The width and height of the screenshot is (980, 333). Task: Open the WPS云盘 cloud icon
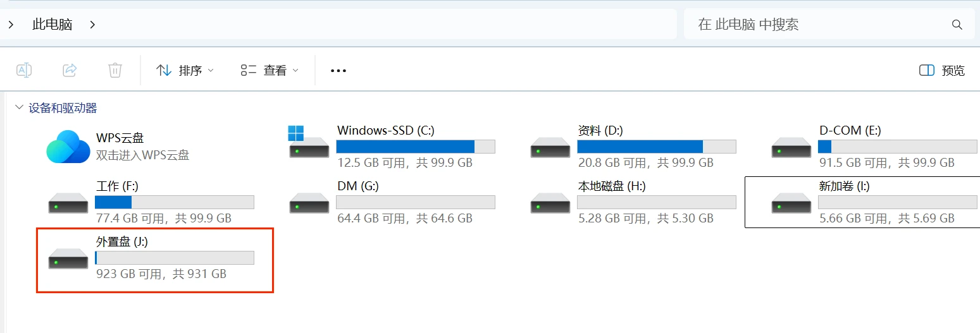coord(68,146)
